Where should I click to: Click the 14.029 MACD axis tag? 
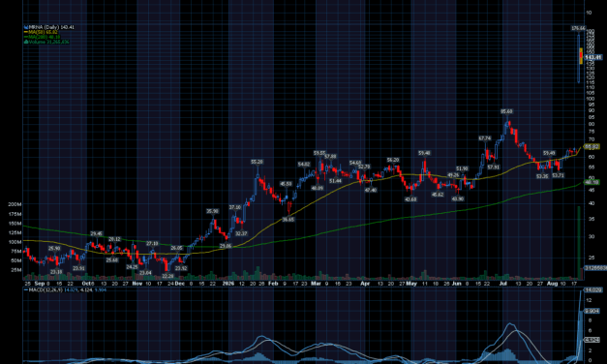pyautogui.click(x=593, y=289)
